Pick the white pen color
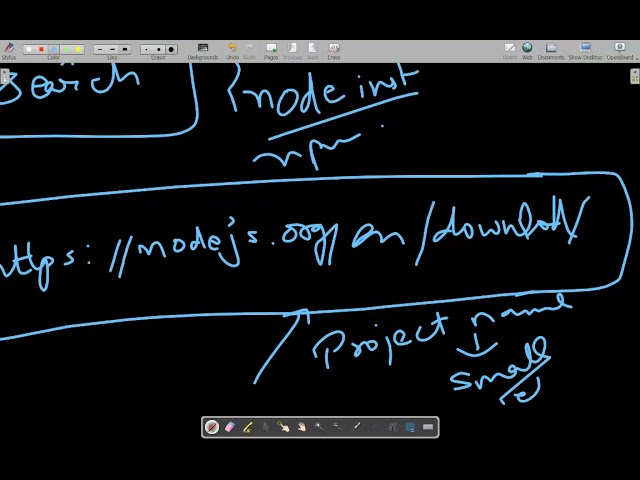The width and height of the screenshot is (640, 480). click(29, 49)
